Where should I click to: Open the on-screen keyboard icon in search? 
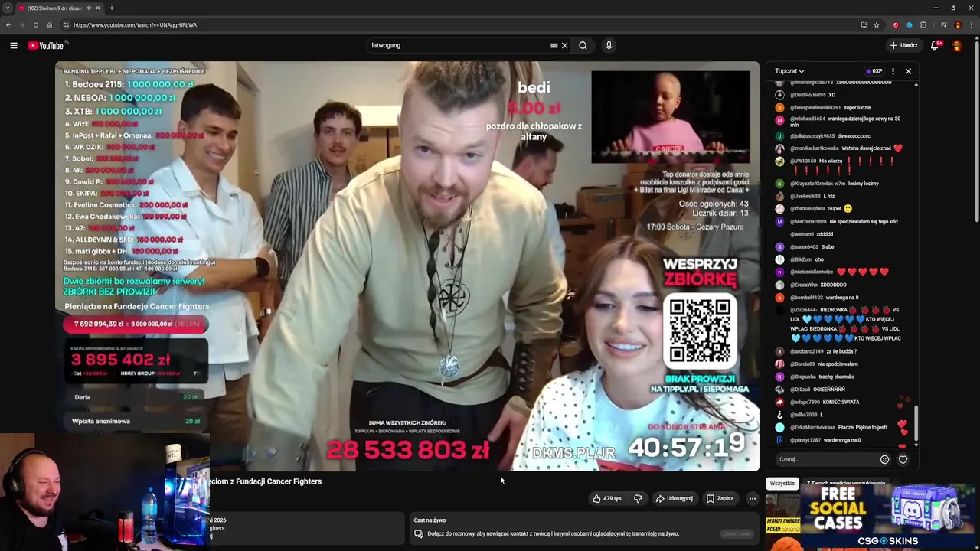[554, 45]
